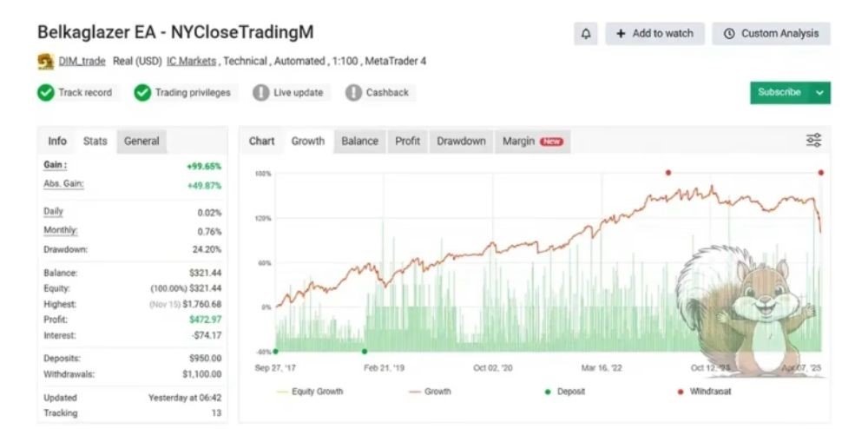Click the Track record green checkmark icon
Image resolution: width=868 pixels, height=429 pixels.
46,93
